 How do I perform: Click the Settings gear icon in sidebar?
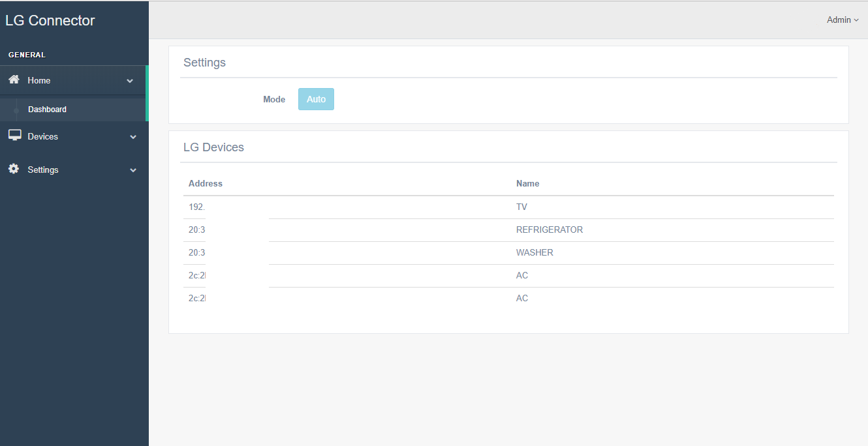click(x=14, y=169)
